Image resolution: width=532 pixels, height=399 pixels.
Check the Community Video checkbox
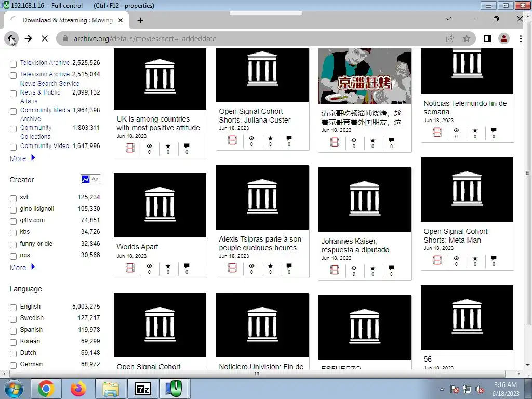(x=13, y=147)
